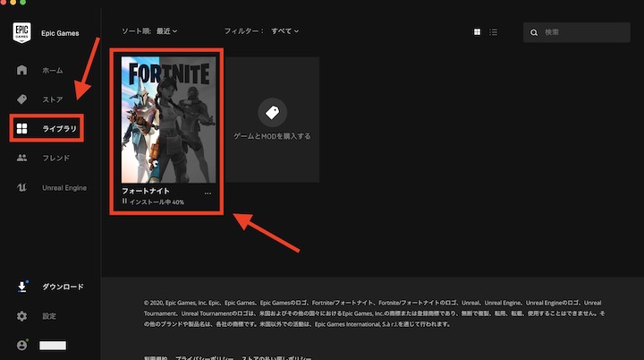Go to the Unreal Engine section
Screen dimensions: 644x360
(x=51, y=187)
